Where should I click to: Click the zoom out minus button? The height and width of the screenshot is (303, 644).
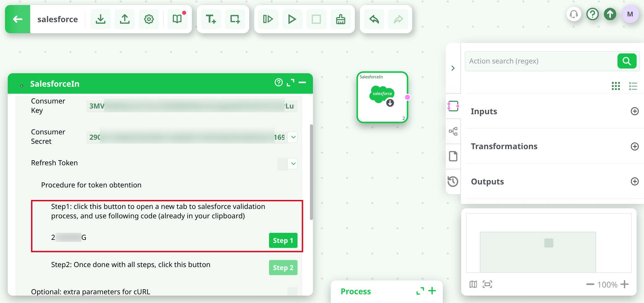tap(590, 285)
